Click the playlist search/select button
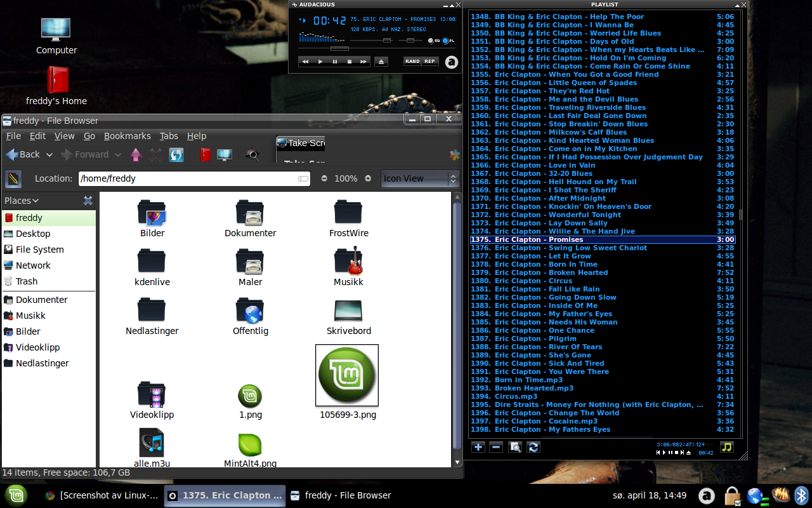The image size is (812, 508). pyautogui.click(x=515, y=447)
